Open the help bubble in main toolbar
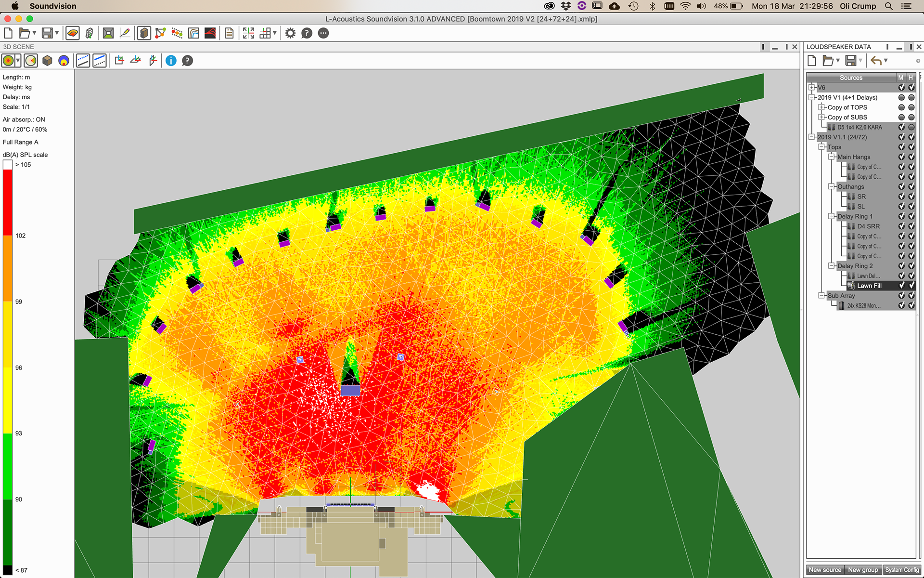This screenshot has height=578, width=924. click(307, 33)
